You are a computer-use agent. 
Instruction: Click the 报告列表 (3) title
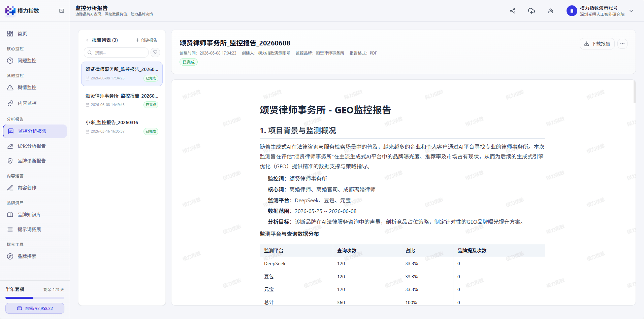(105, 40)
